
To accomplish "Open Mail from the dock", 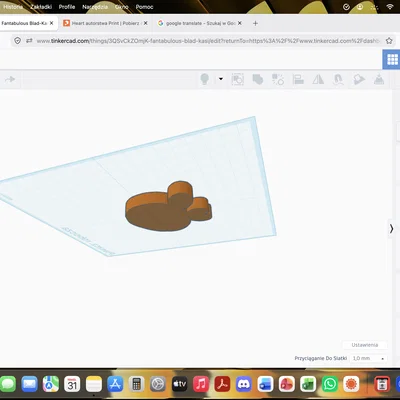I will pyautogui.click(x=29, y=384).
